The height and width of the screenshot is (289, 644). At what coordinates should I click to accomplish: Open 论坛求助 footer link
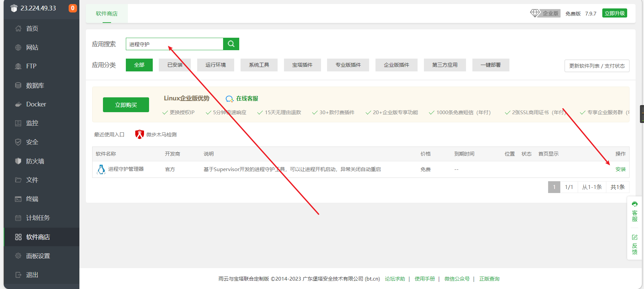coord(395,279)
